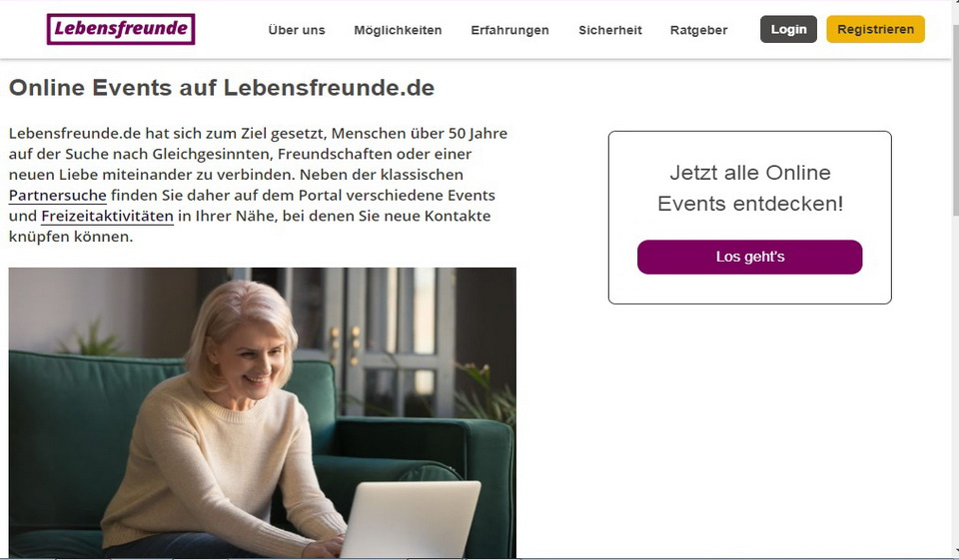
Task: Open the Sicherheit navigation item
Action: pos(610,30)
